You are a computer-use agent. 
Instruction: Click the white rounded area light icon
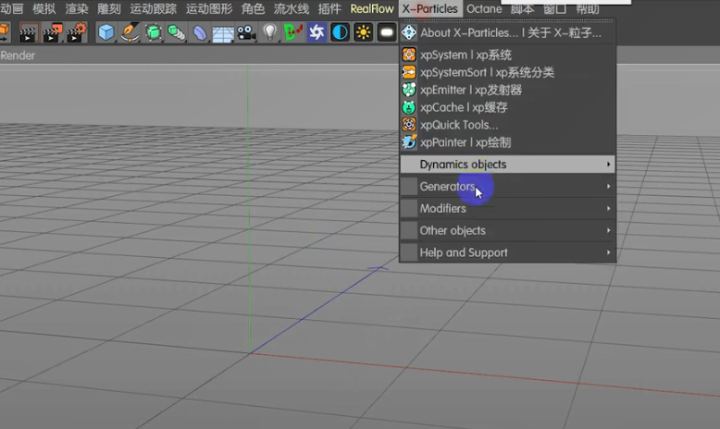pyautogui.click(x=387, y=33)
